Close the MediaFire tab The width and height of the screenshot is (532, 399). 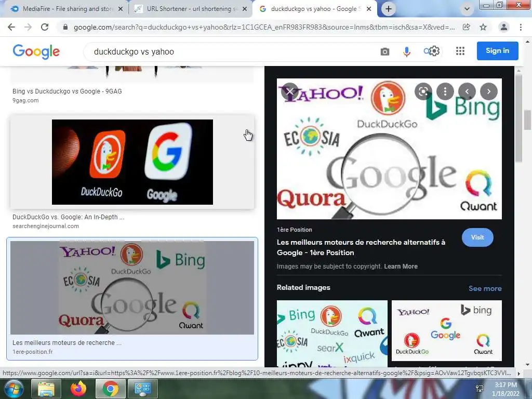[x=120, y=9]
